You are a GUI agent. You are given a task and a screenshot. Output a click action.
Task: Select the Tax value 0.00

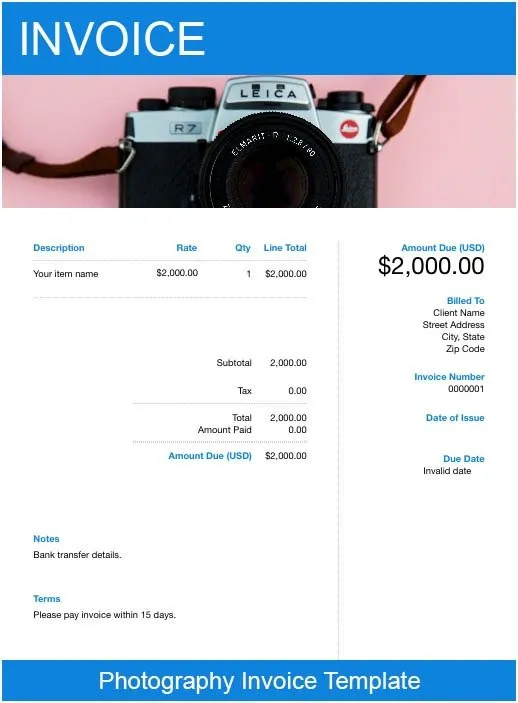(297, 391)
